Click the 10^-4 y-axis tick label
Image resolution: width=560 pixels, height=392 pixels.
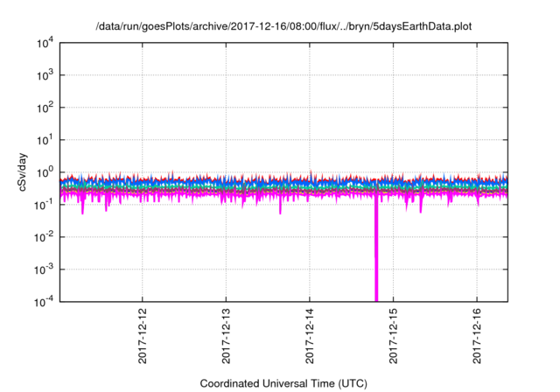[x=45, y=302]
